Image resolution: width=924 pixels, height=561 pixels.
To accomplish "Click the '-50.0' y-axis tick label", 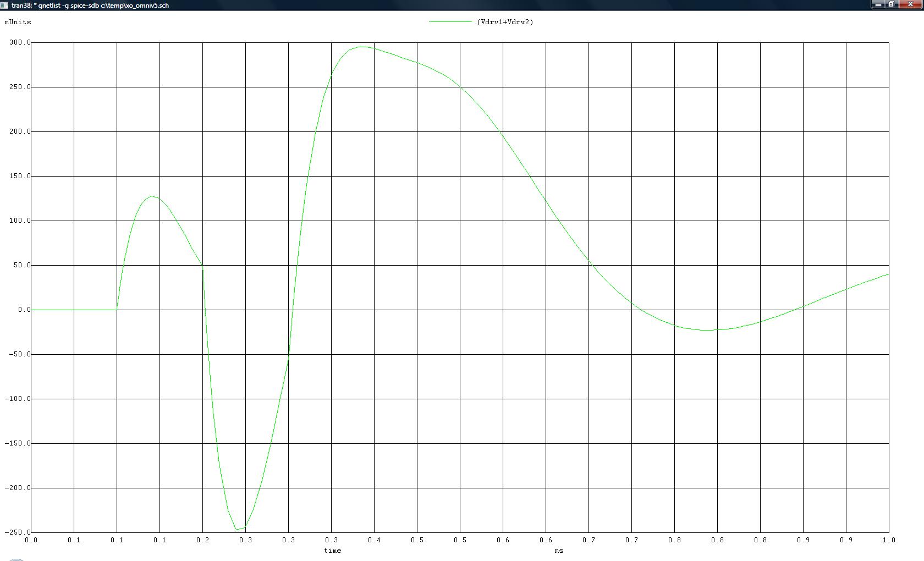I will (x=19, y=354).
